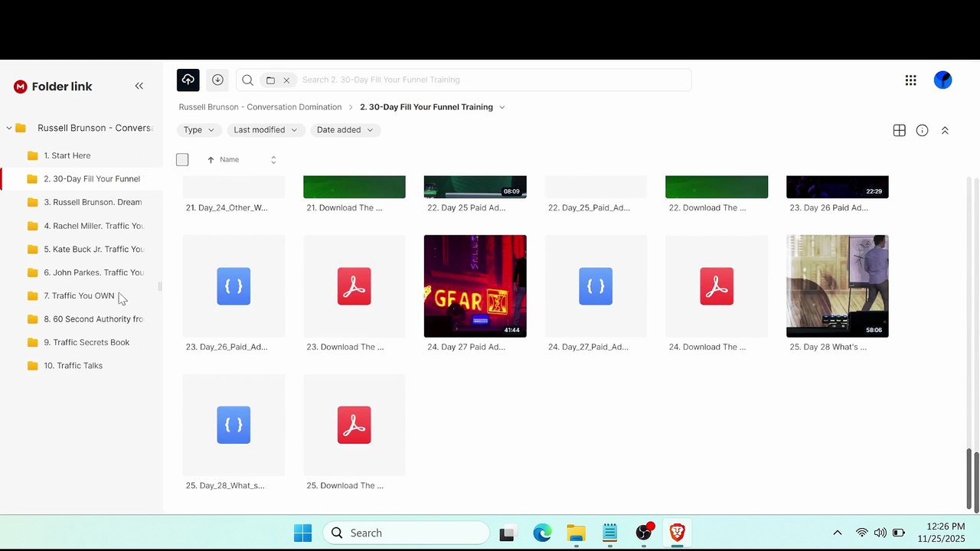
Task: Collapse the sidebar with double-chevron icon
Action: click(x=139, y=86)
